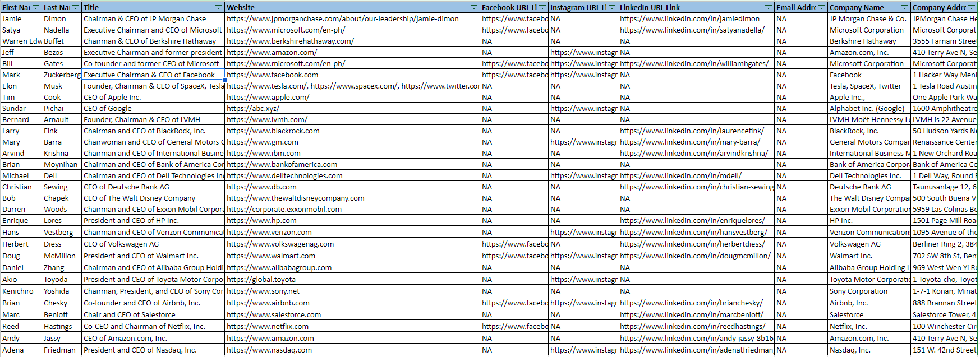Open the Company Name column filter dropdown

coord(905,7)
